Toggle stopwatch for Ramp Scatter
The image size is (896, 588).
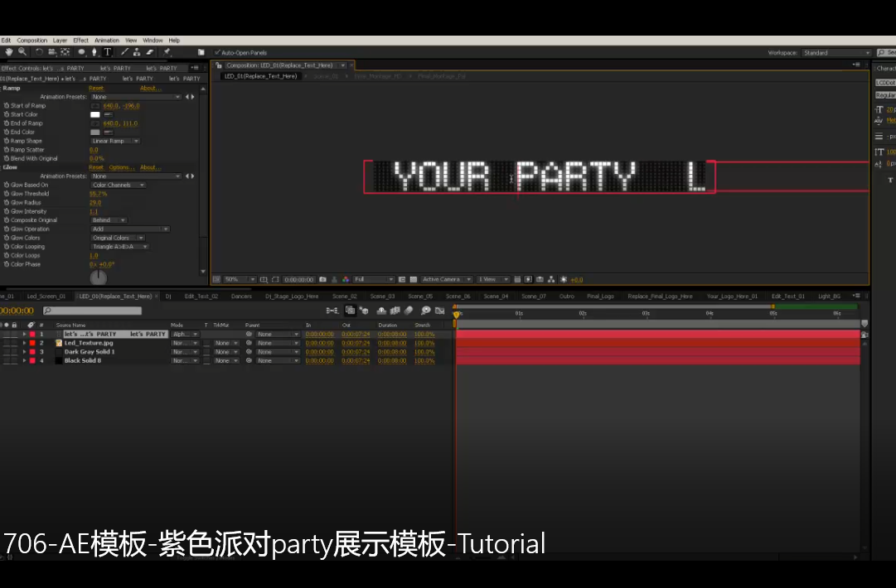click(x=7, y=150)
